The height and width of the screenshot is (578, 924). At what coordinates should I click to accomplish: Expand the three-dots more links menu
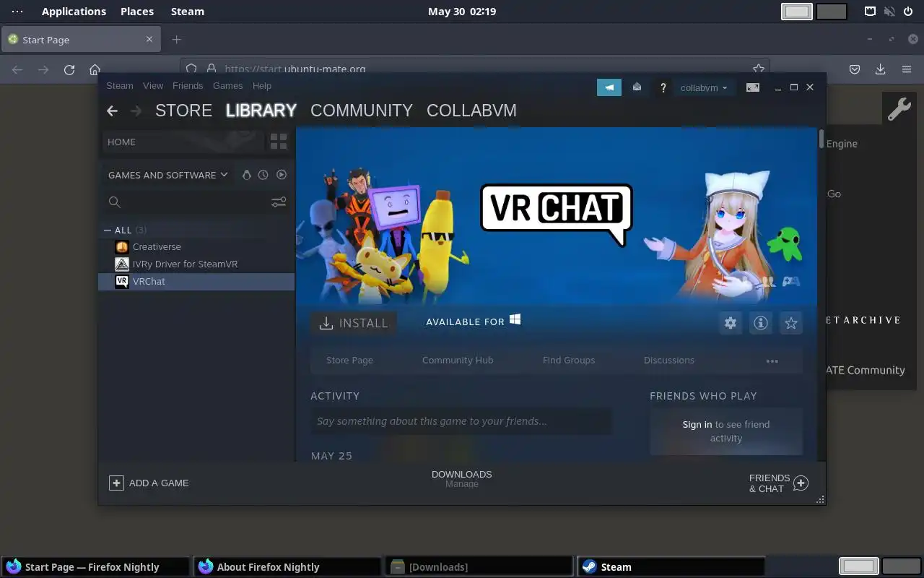pyautogui.click(x=772, y=361)
